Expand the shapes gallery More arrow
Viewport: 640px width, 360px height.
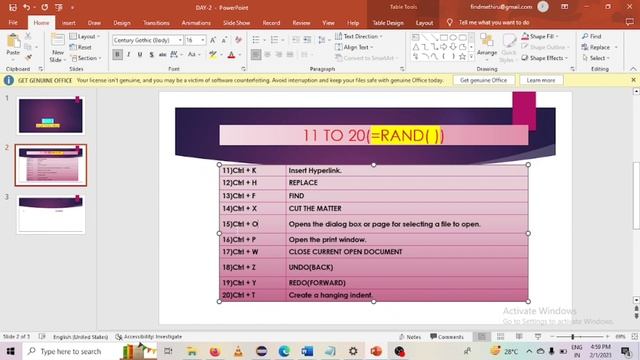[471, 57]
